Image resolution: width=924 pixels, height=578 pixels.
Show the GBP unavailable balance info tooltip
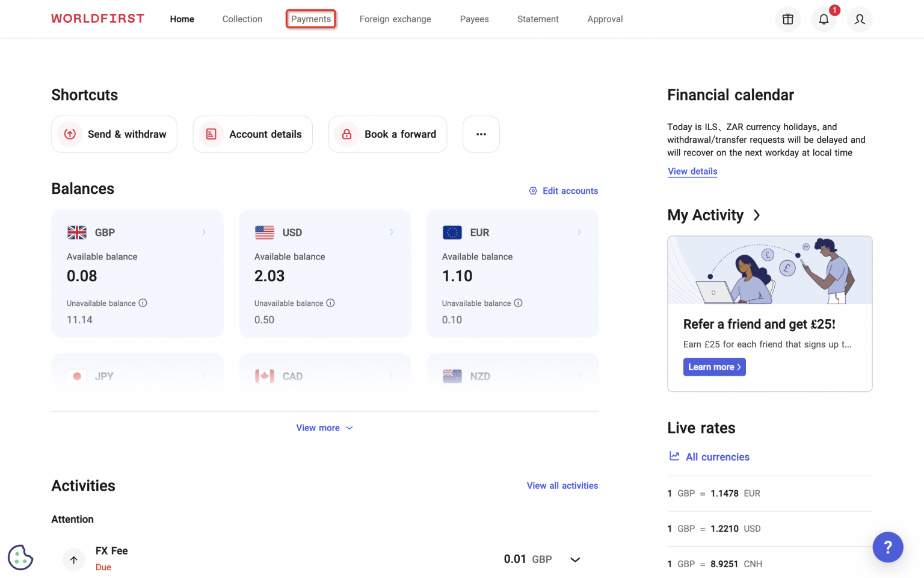tap(143, 303)
